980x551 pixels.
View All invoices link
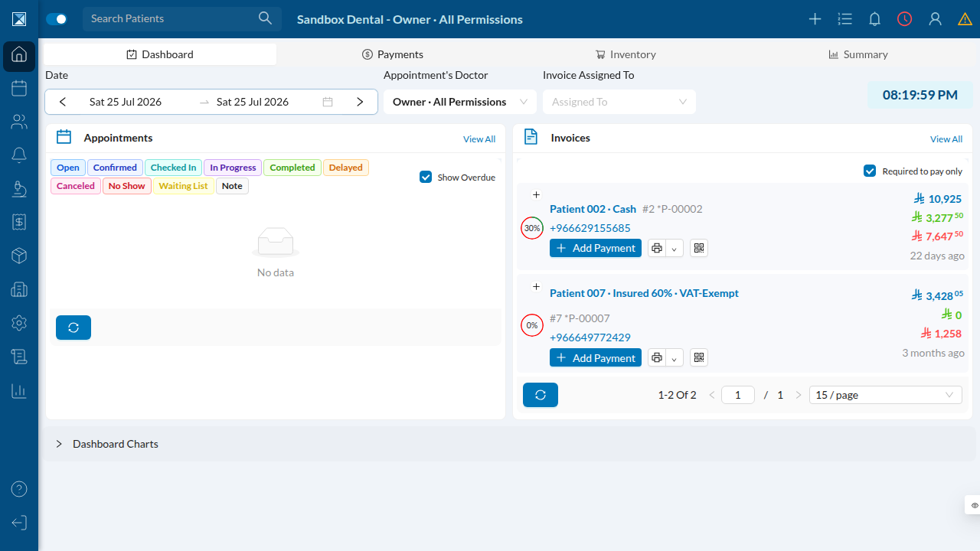(x=946, y=139)
